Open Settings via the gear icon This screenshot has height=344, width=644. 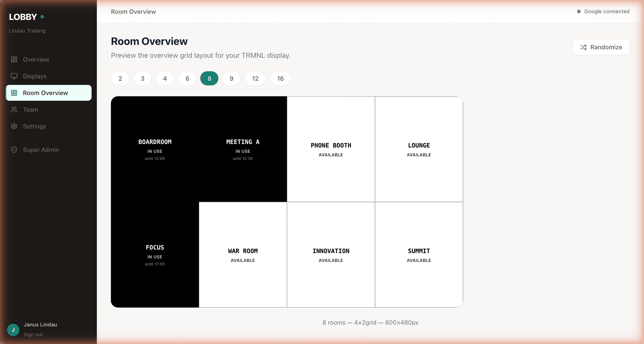pos(14,126)
